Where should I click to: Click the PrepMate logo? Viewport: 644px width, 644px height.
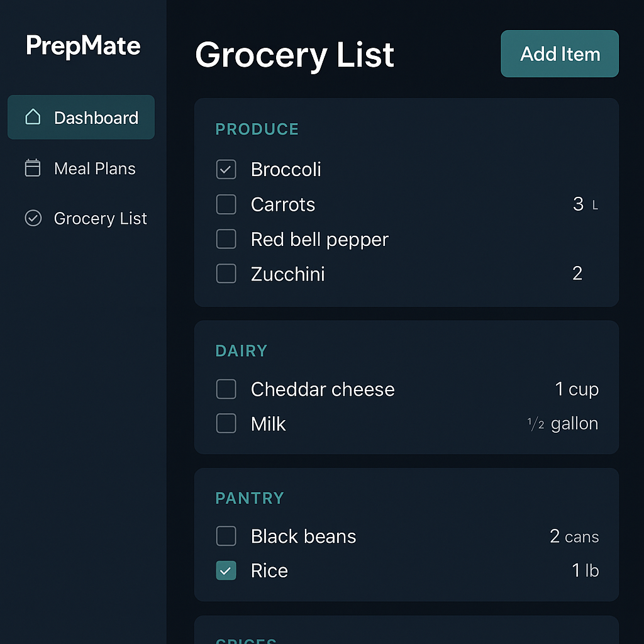point(82,46)
